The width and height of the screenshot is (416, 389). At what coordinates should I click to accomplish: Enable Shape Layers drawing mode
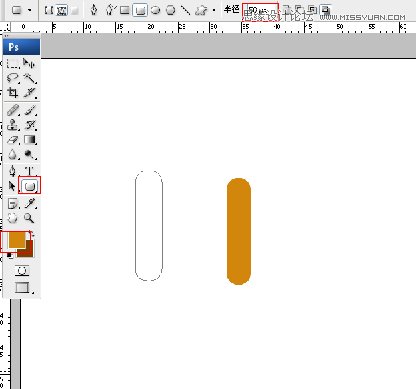point(49,10)
